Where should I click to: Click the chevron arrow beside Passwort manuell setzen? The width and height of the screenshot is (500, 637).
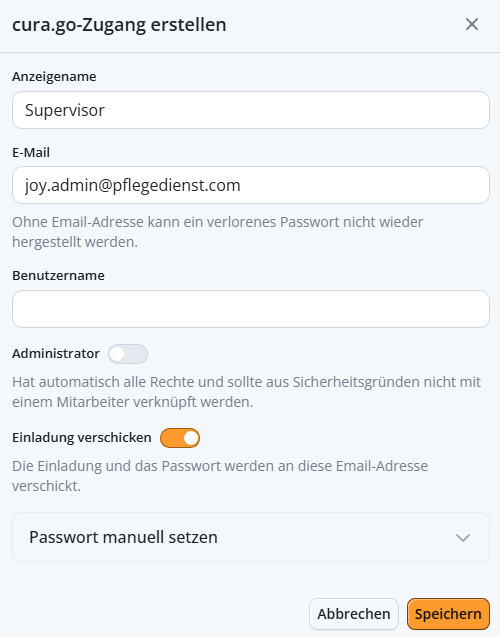pyautogui.click(x=463, y=538)
